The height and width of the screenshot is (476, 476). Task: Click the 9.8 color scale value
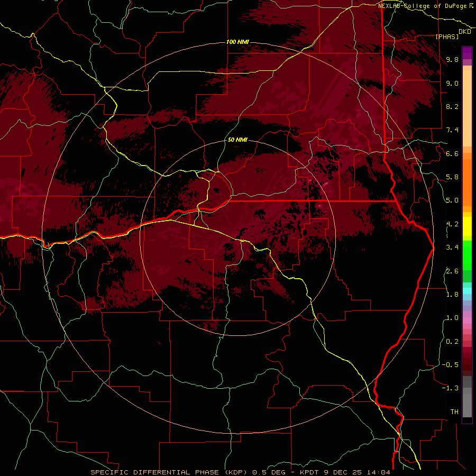(452, 59)
